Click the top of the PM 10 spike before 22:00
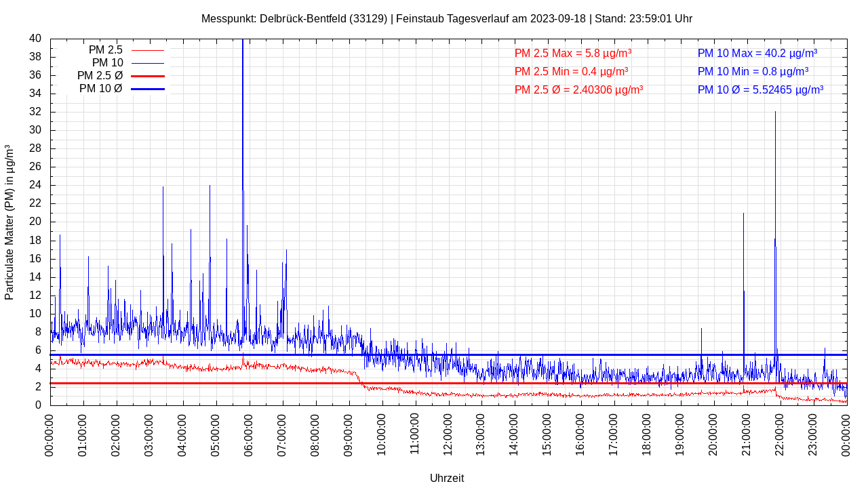The width and height of the screenshot is (868, 488). click(775, 113)
